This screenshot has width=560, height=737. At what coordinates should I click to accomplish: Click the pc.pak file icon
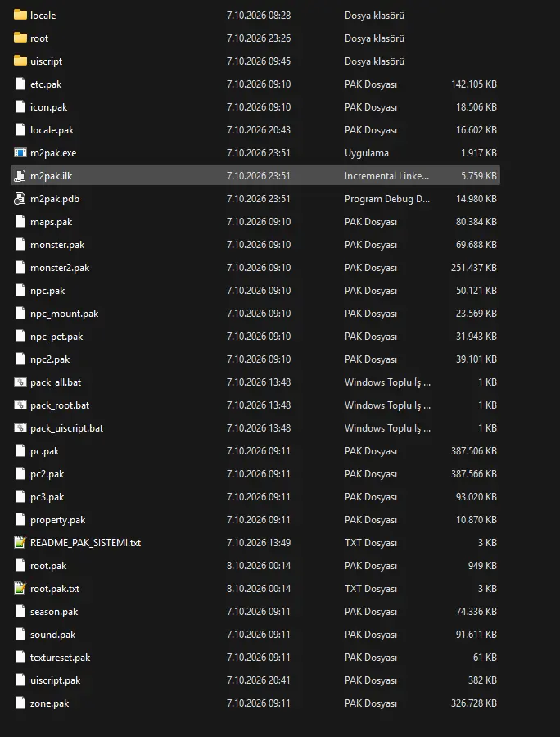tap(20, 450)
